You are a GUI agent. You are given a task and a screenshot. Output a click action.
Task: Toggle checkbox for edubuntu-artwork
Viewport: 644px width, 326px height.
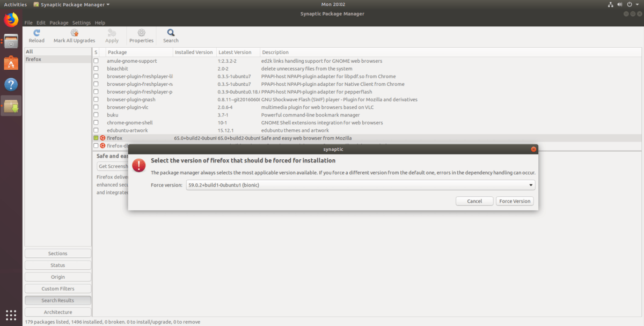[x=96, y=130]
